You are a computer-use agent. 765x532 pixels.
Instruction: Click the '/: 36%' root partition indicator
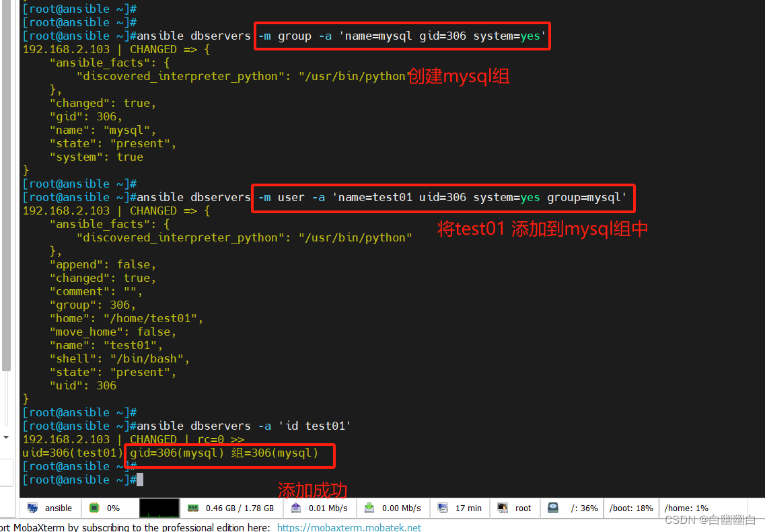click(584, 508)
